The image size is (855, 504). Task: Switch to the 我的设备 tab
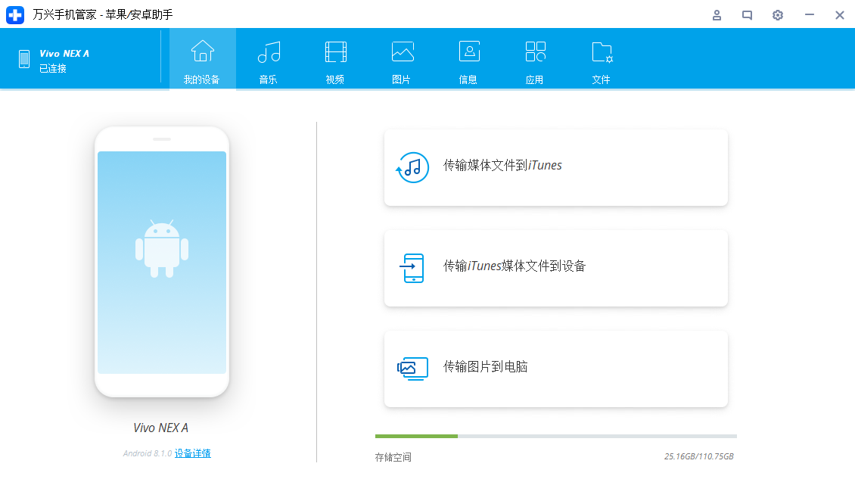[x=202, y=61]
